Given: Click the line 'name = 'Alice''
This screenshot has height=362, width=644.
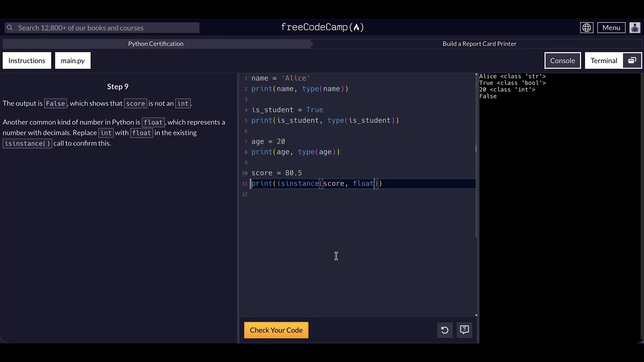Looking at the screenshot, I should pos(281,78).
